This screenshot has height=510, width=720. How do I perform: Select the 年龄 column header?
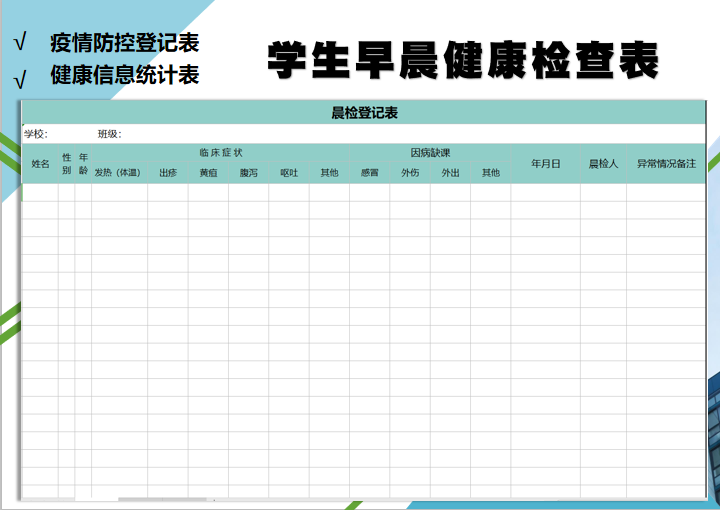[x=83, y=163]
